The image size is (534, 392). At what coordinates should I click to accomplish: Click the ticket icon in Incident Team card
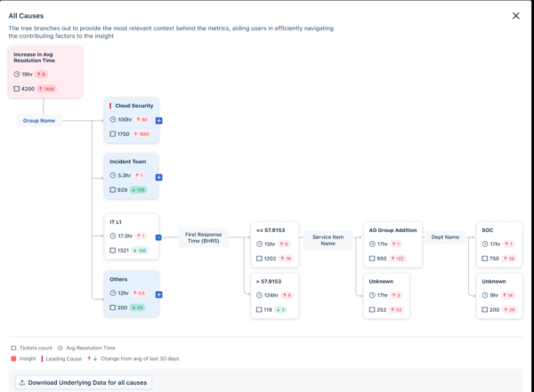pos(112,190)
